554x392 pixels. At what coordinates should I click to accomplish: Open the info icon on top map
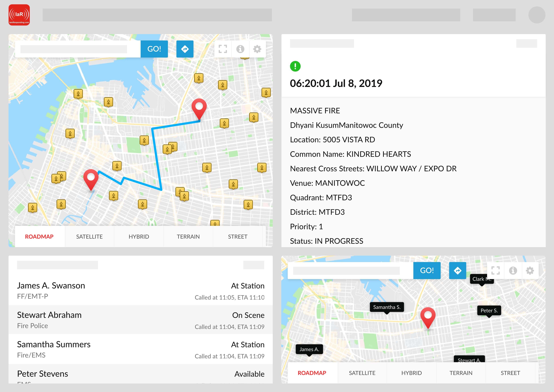pos(240,49)
